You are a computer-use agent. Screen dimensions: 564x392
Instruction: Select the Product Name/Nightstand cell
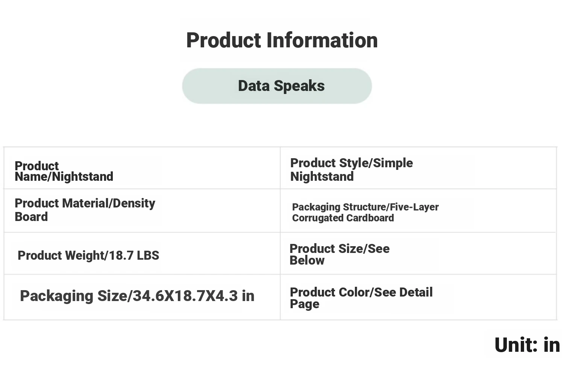pos(142,168)
